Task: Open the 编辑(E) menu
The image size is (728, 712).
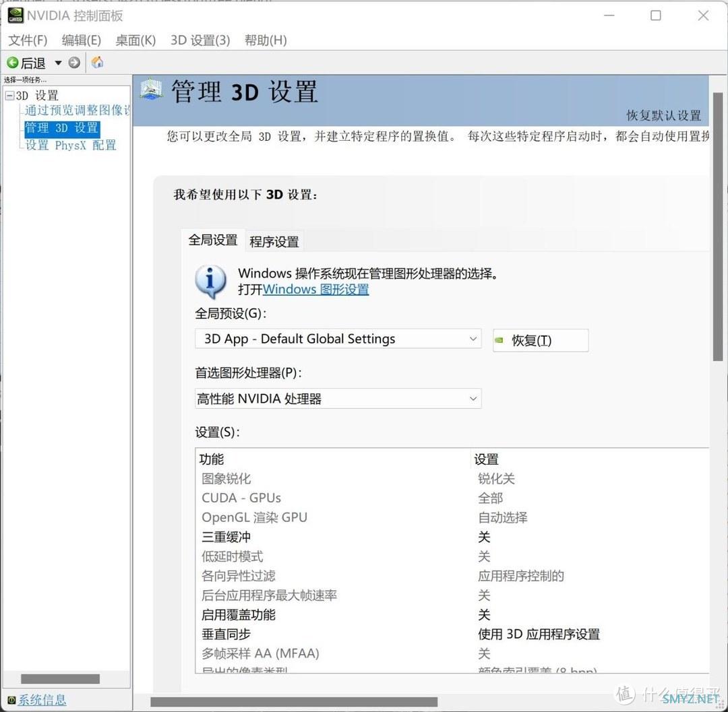Action: (82, 40)
